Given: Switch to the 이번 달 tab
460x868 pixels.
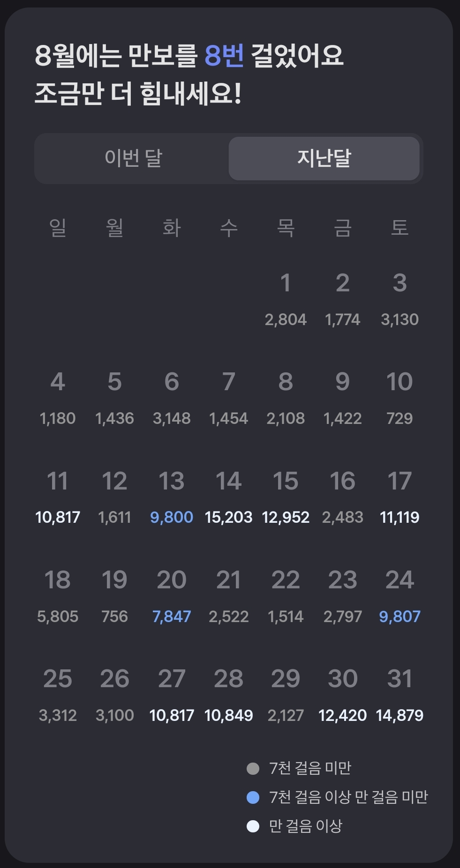Looking at the screenshot, I should (x=133, y=158).
